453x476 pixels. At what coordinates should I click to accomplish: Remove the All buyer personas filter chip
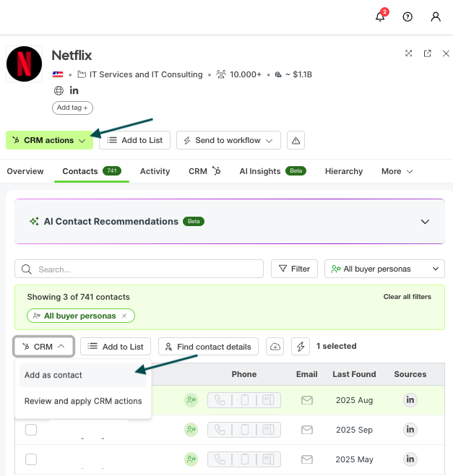click(x=124, y=316)
